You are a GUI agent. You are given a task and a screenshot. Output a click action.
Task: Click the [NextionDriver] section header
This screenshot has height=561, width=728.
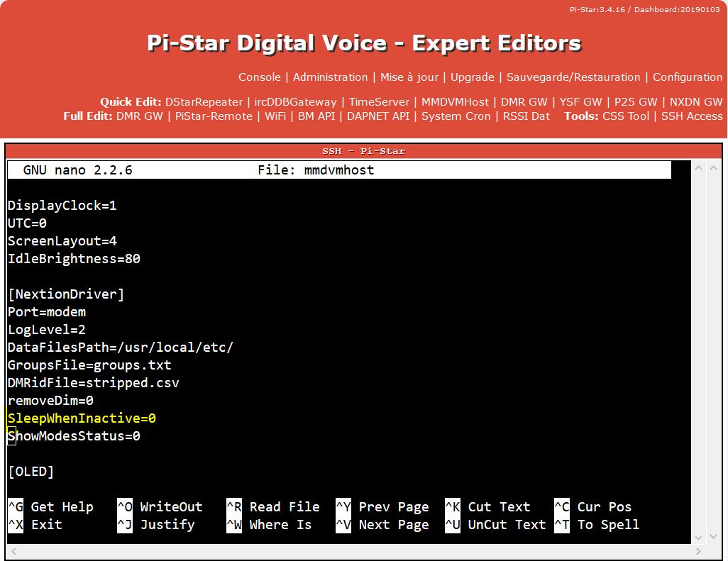coord(67,294)
